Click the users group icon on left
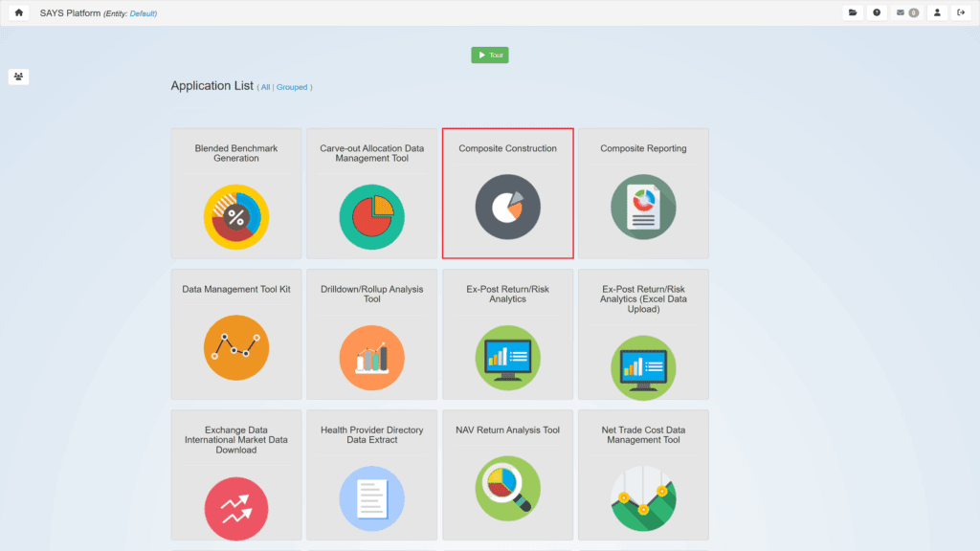Image resolution: width=980 pixels, height=551 pixels. click(18, 77)
